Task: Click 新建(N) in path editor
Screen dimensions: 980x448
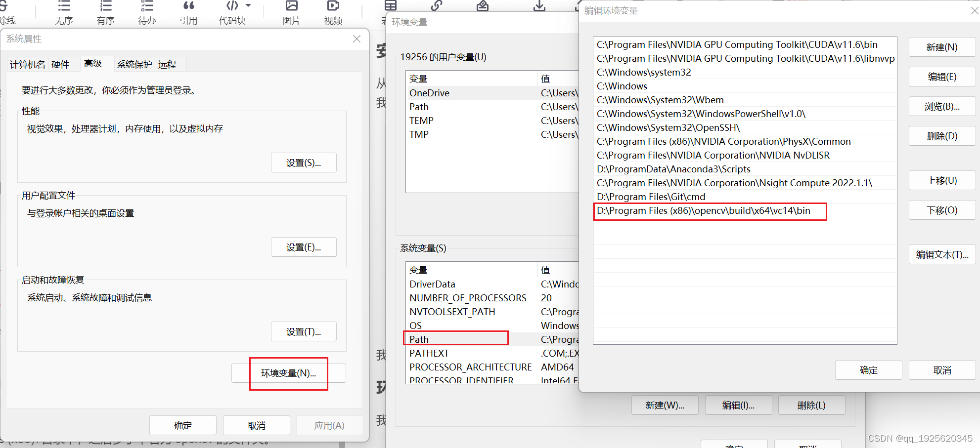Action: click(x=942, y=47)
